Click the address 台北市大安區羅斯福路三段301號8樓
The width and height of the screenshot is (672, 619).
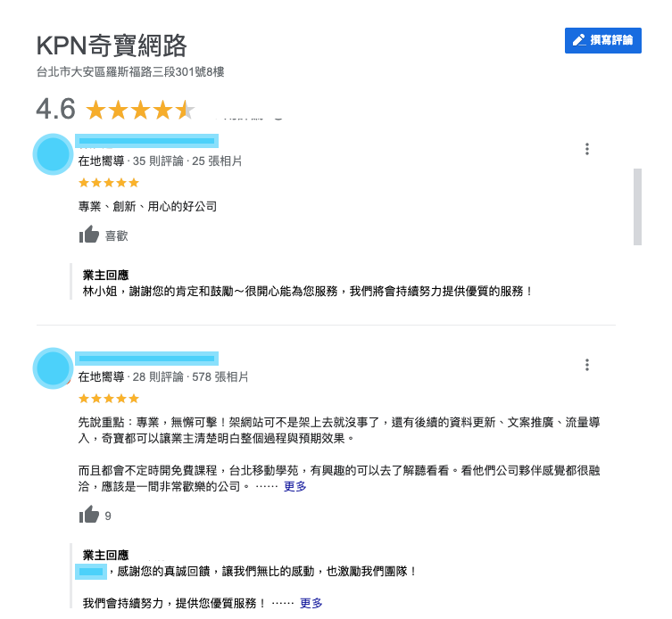130,71
